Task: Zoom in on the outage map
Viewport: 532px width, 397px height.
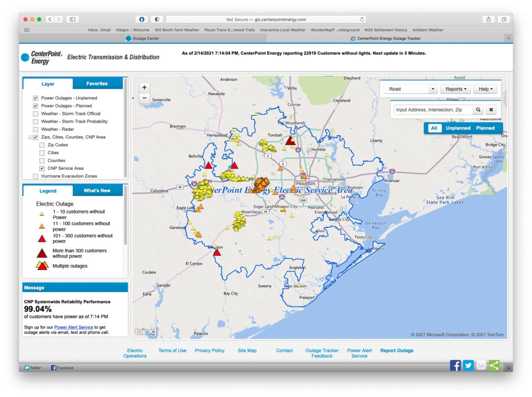Action: click(145, 87)
